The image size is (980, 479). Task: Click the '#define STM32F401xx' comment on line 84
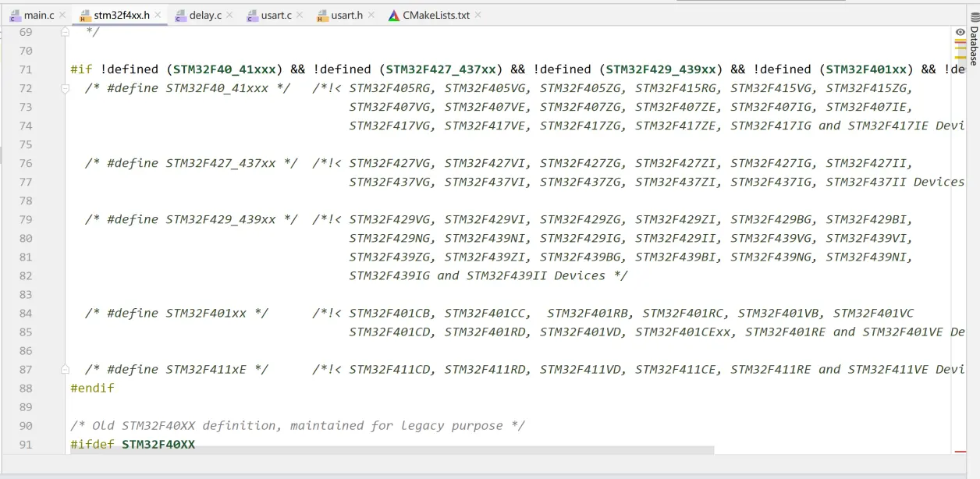pyautogui.click(x=176, y=313)
